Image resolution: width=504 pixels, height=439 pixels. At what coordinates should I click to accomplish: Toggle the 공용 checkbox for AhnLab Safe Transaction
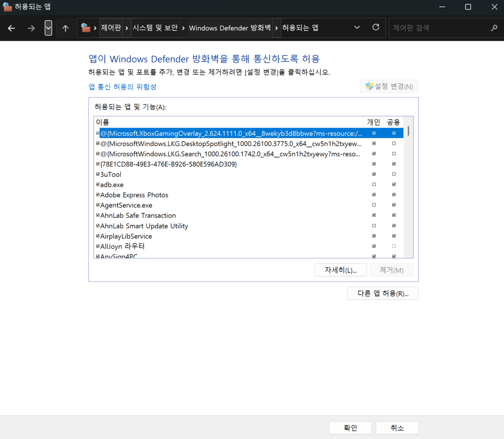click(394, 215)
